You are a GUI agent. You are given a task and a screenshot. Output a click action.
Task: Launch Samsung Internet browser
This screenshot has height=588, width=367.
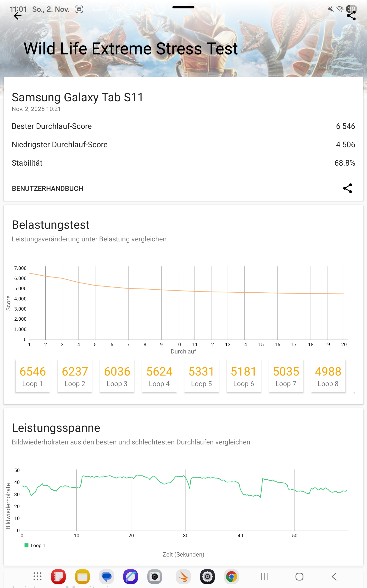coord(131,576)
